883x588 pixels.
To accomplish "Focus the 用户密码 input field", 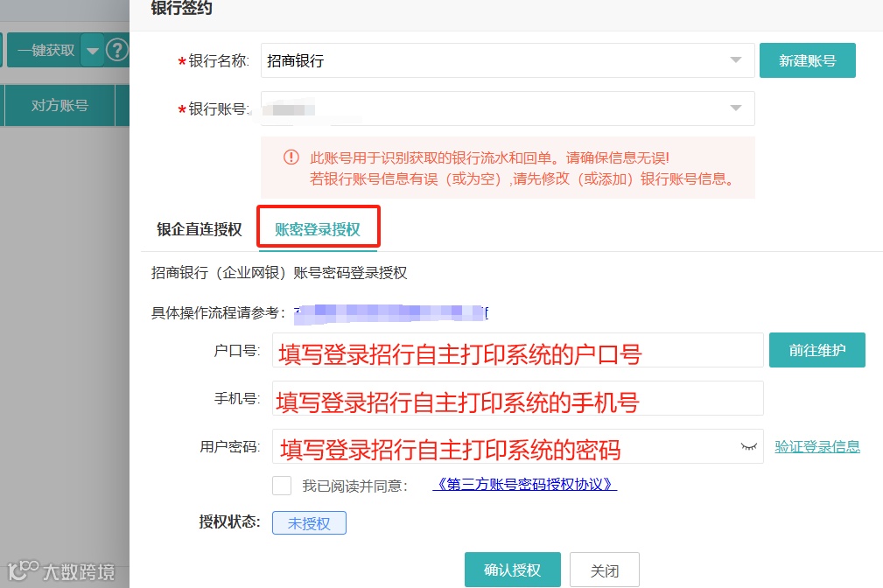I will tap(517, 446).
